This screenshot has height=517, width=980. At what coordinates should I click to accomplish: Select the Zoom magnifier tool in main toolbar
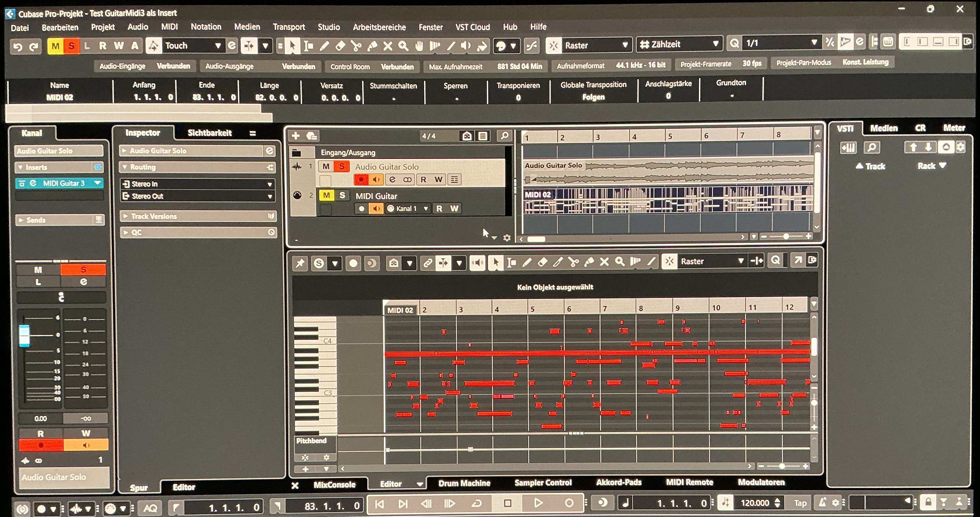[403, 46]
